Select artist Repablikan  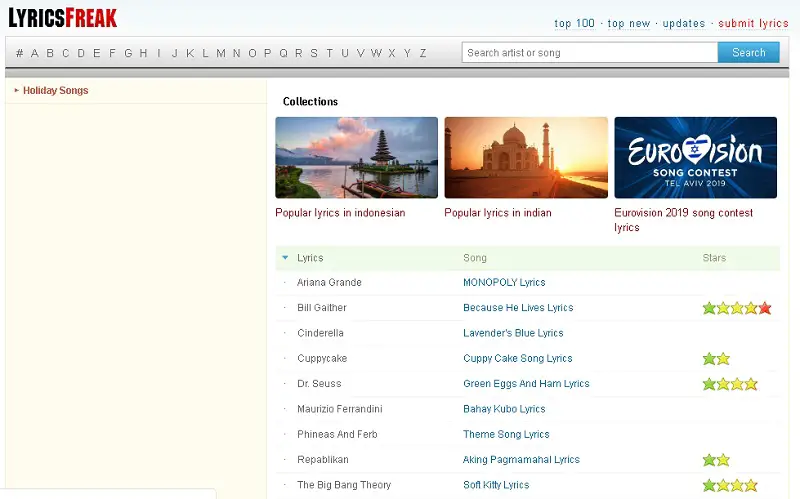click(322, 460)
